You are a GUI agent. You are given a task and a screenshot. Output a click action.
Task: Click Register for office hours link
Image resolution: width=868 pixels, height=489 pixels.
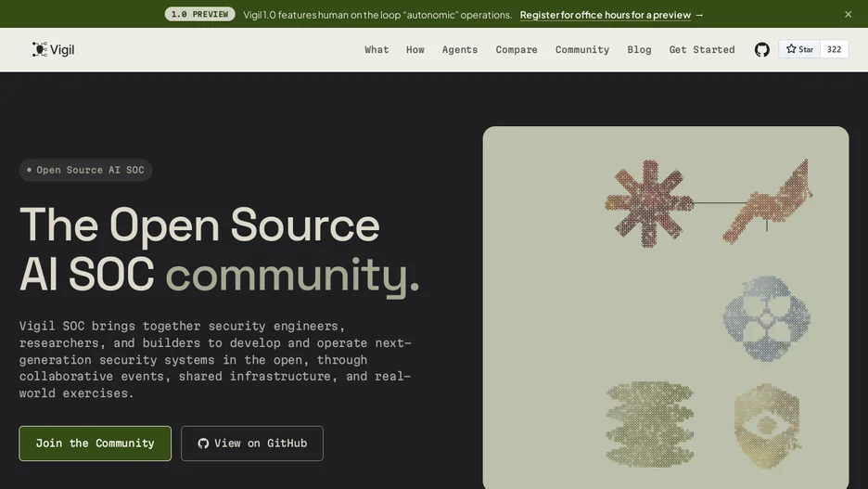click(x=605, y=15)
